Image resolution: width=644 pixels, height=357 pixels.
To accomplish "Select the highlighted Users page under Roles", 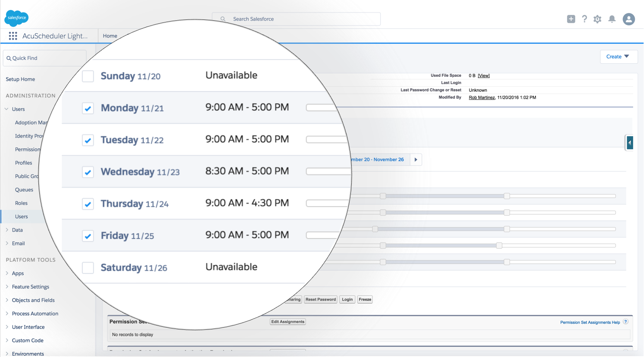I will (22, 216).
